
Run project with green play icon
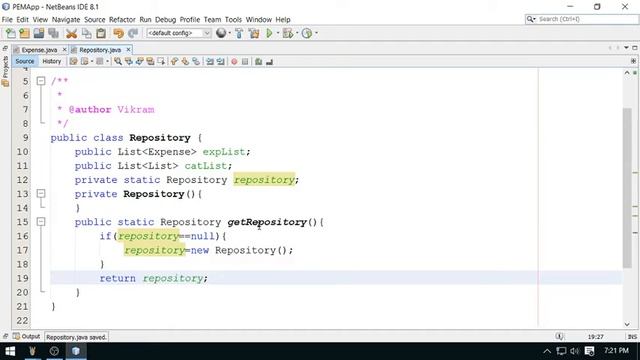tap(269, 33)
